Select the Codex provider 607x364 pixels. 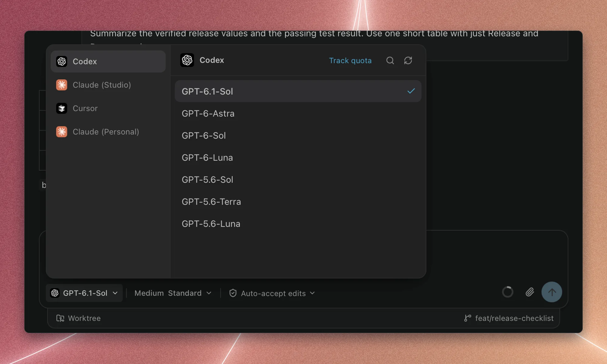point(108,61)
